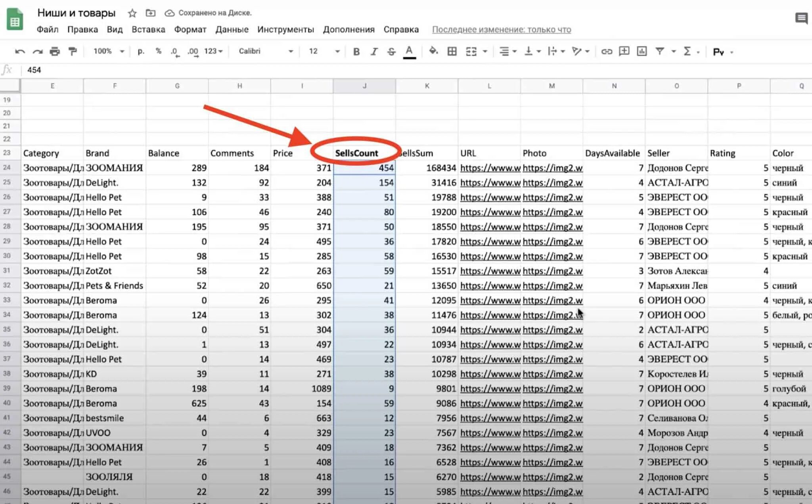Viewport: 812px width, 504px height.
Task: Open text rotation dropdown
Action: pyautogui.click(x=581, y=51)
